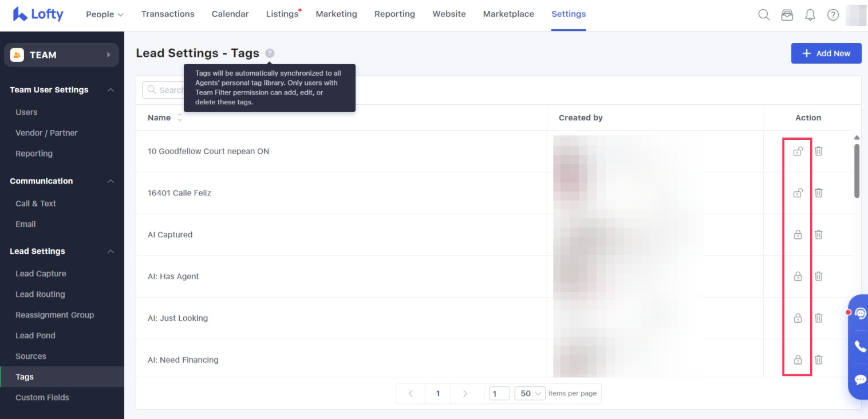Viewport: 868px width, 419px height.
Task: Open Custom Fields settings link
Action: tap(42, 397)
